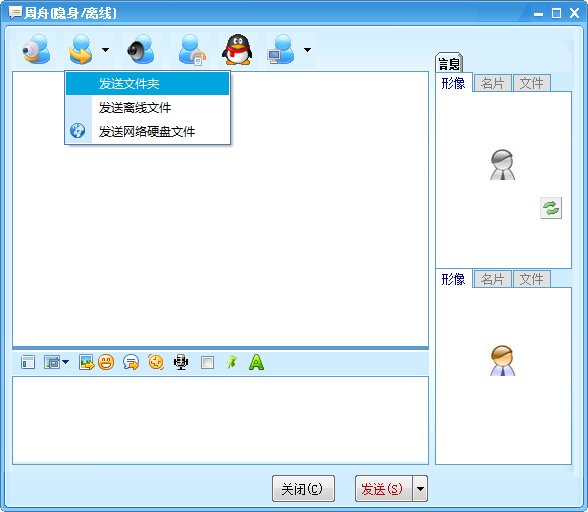Switch to the upper 名片 tab
The height and width of the screenshot is (512, 588).
pyautogui.click(x=492, y=83)
